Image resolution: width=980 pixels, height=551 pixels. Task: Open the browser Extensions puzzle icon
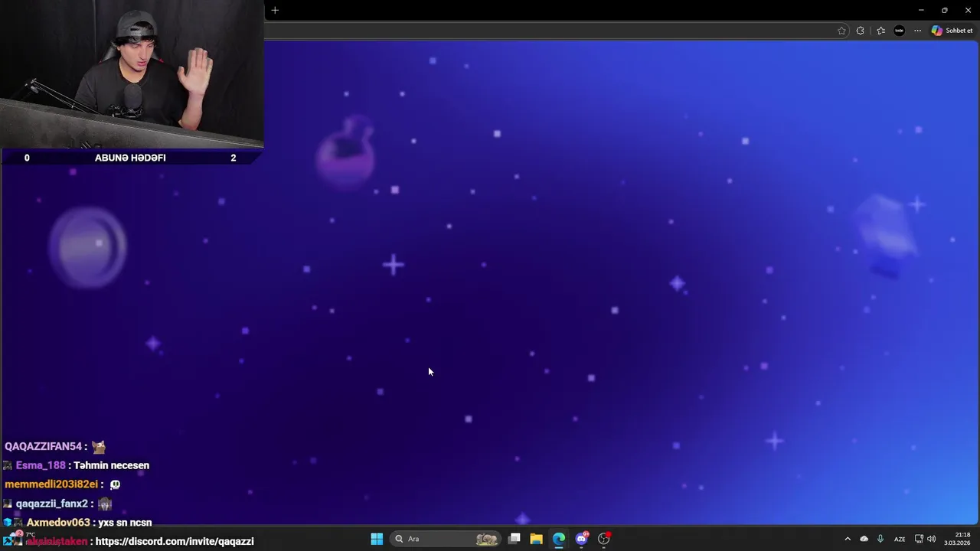point(861,31)
